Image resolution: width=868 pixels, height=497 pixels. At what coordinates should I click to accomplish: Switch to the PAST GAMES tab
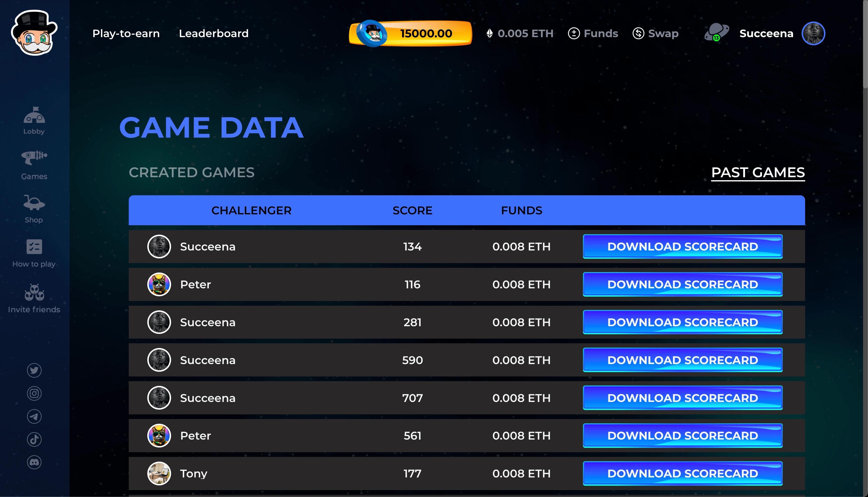tap(758, 173)
